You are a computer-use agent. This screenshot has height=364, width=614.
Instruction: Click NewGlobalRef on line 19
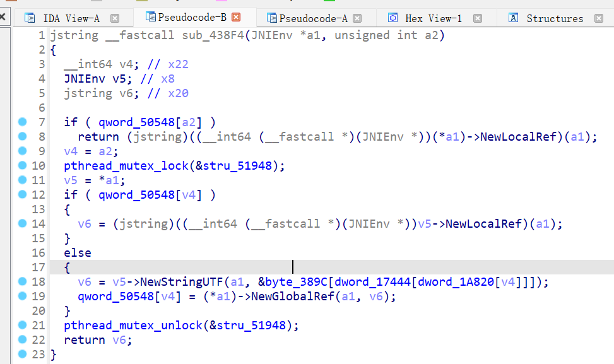click(x=293, y=296)
